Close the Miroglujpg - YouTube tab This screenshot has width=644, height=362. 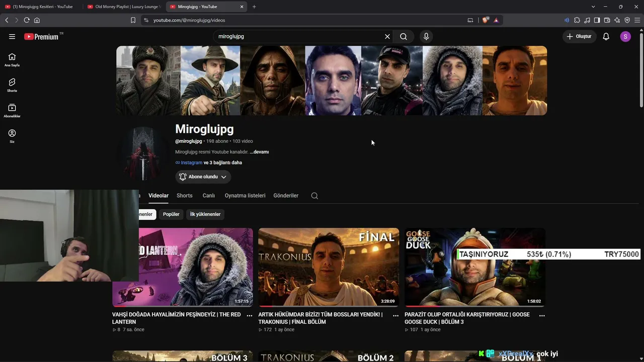(242, 7)
